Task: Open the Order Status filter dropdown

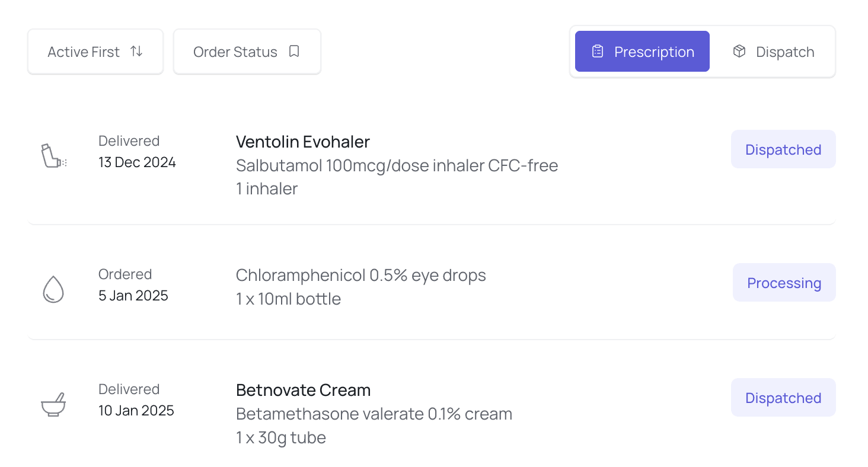Action: [247, 52]
